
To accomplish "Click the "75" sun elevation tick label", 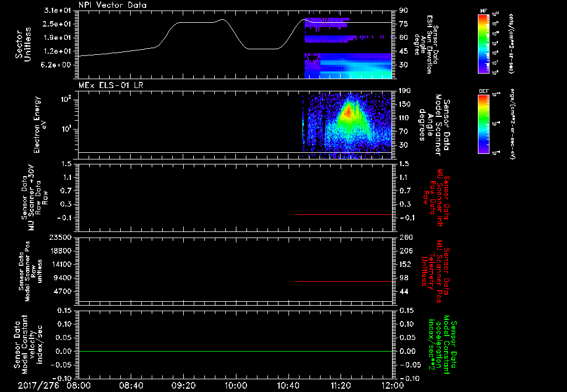I will [x=404, y=24].
